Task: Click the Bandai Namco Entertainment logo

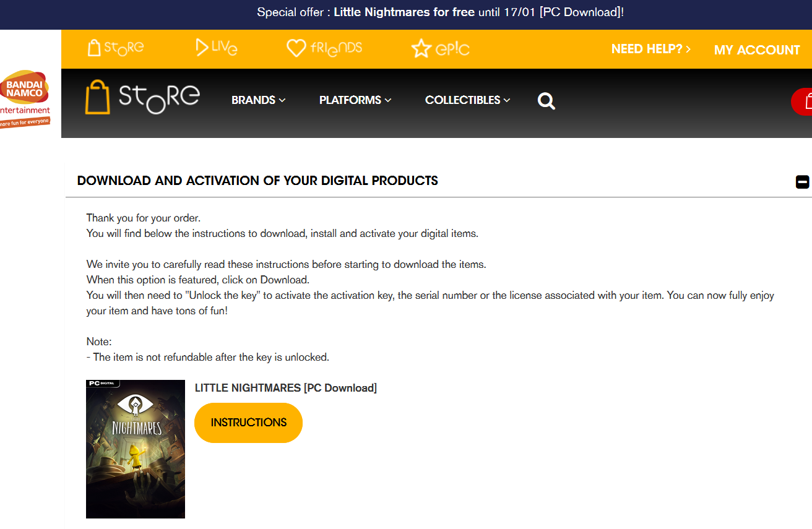Action: pos(25,99)
